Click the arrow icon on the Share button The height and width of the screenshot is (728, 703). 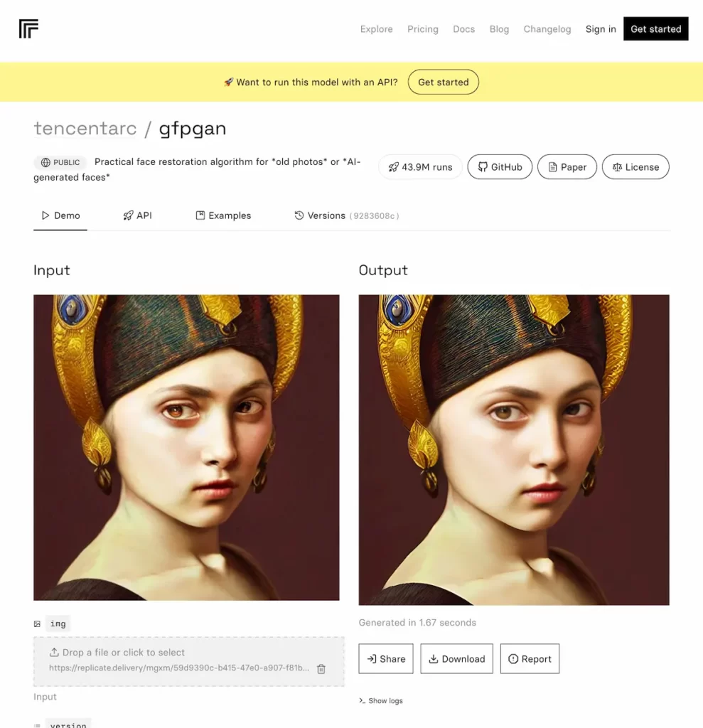click(372, 658)
